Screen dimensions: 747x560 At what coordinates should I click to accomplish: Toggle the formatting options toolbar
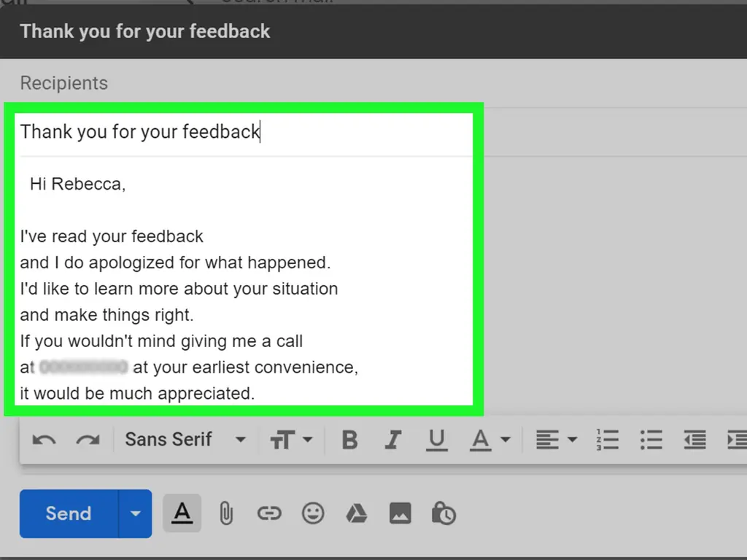coord(182,513)
